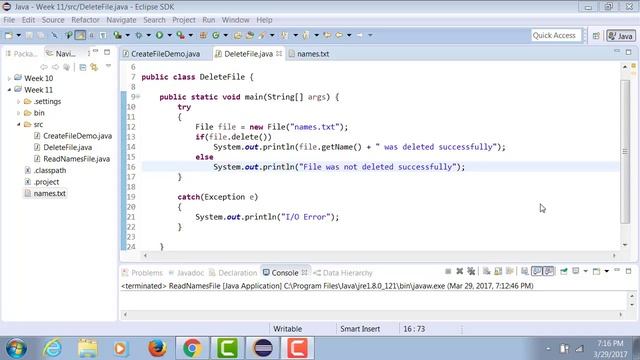Viewport: 640px width, 360px height.
Task: Open the Navigate menu
Action: (x=121, y=20)
